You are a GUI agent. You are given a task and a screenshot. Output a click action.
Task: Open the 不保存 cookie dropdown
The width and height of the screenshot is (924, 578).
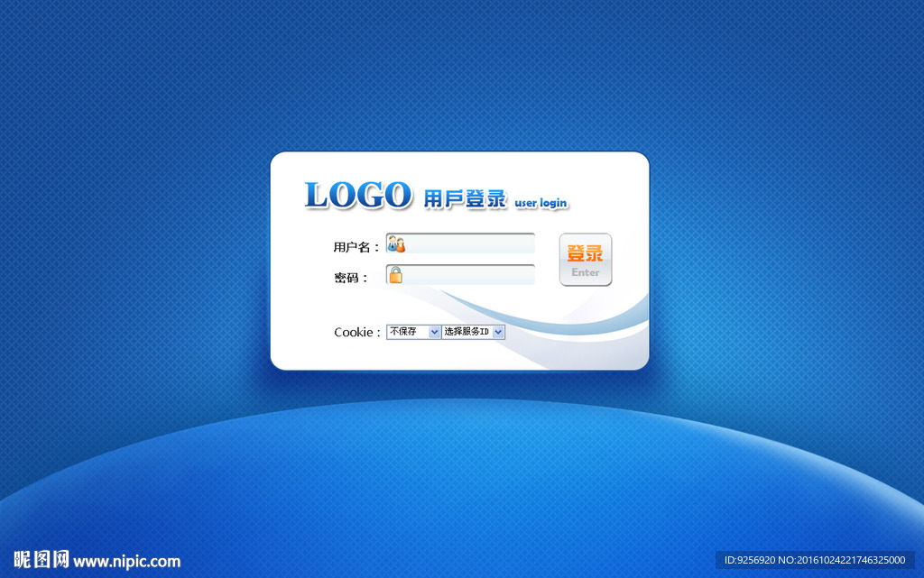point(413,332)
